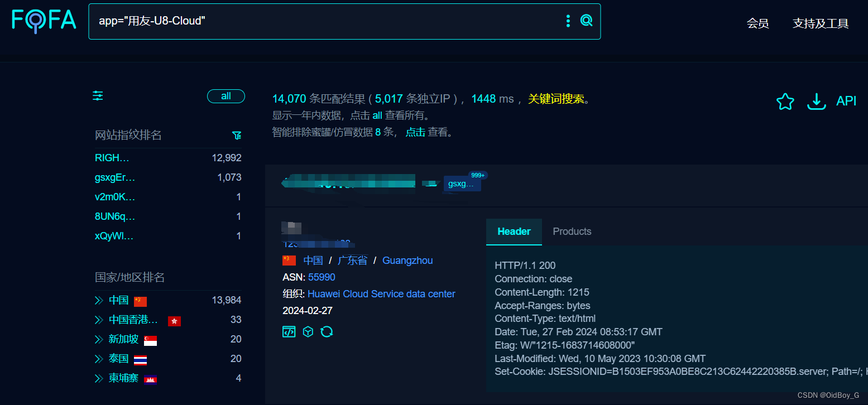This screenshot has height=405, width=868.
Task: Click the 中国香港… ranking label
Action: tap(133, 320)
